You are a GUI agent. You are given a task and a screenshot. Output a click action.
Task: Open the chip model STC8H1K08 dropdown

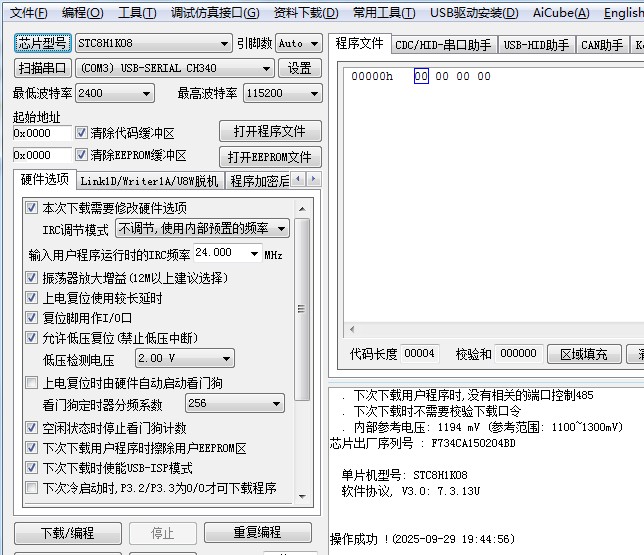[224, 44]
